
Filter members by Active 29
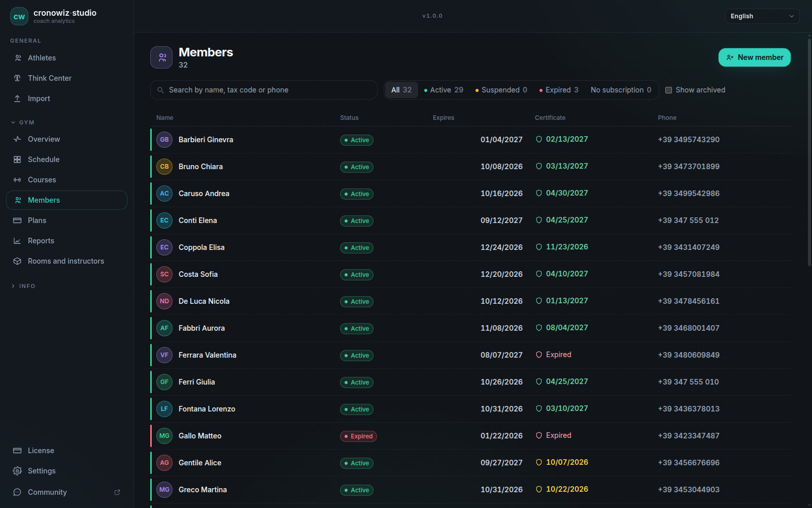tap(444, 90)
